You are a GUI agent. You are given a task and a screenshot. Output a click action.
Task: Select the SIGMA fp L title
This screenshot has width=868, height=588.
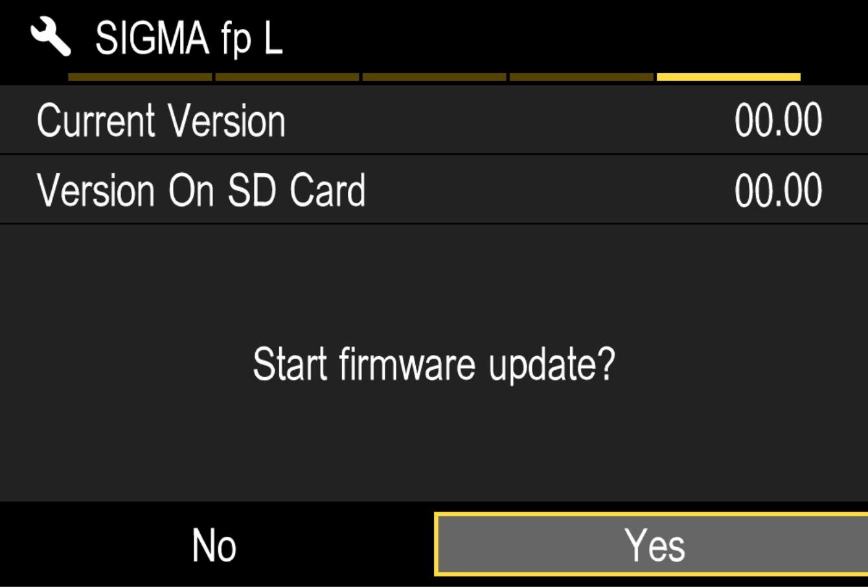[x=189, y=38]
